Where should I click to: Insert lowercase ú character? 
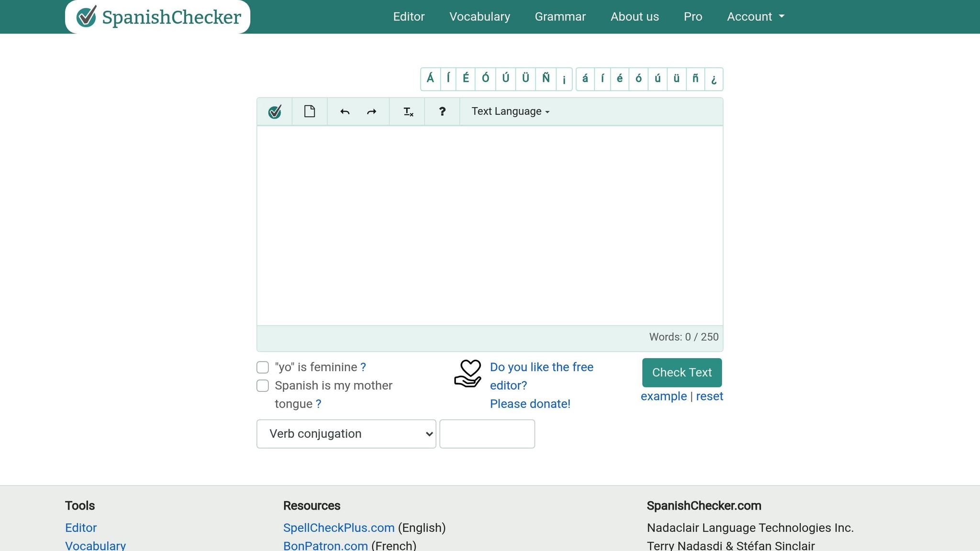(657, 79)
